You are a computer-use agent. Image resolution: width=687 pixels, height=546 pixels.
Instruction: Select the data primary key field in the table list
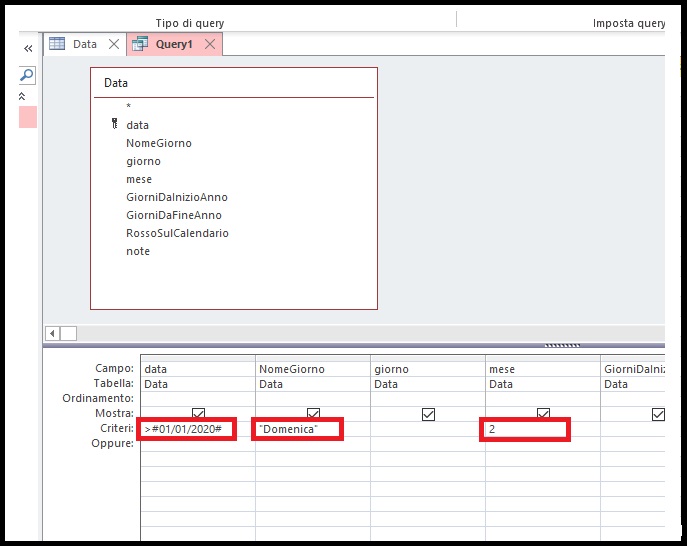tap(138, 125)
